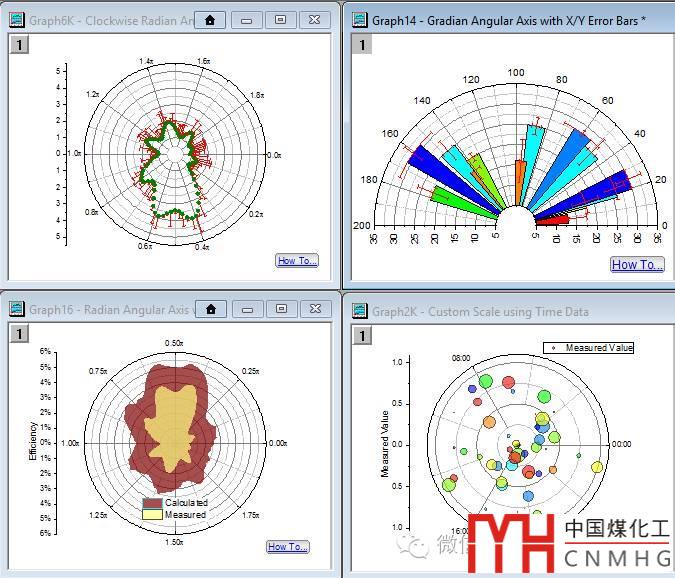
Task: Select the Efficiency axis title
Action: 33,441
